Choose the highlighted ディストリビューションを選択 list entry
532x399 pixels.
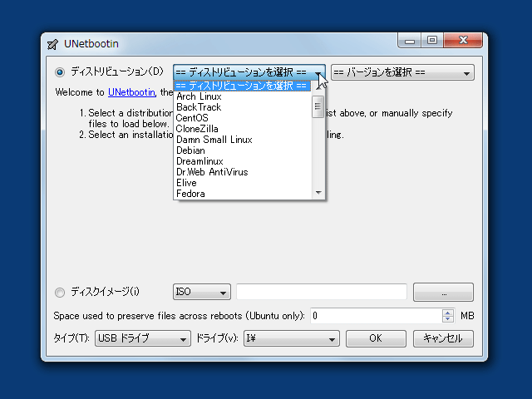point(242,86)
